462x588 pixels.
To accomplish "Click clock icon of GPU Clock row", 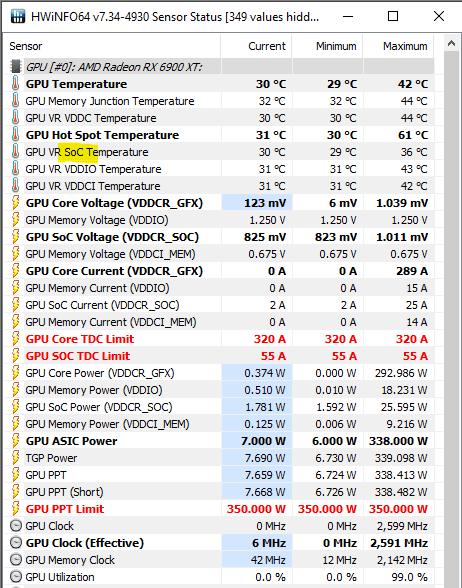I will (x=16, y=526).
